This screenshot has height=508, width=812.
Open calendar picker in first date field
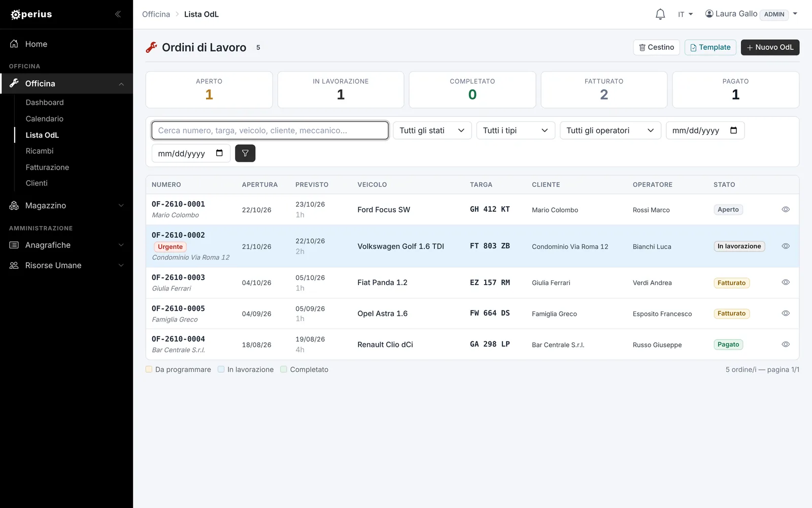pos(733,131)
